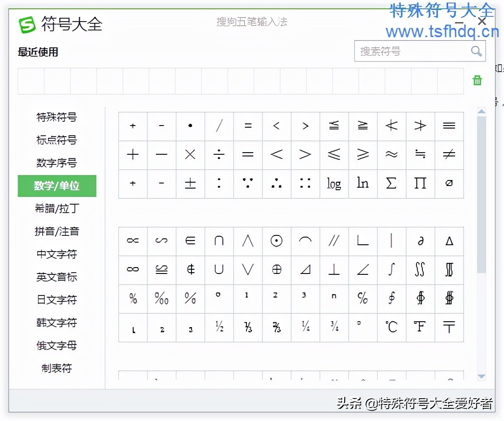Screen dimensions: 504x421
Task: Open the 日文字符 category
Action: click(x=57, y=300)
